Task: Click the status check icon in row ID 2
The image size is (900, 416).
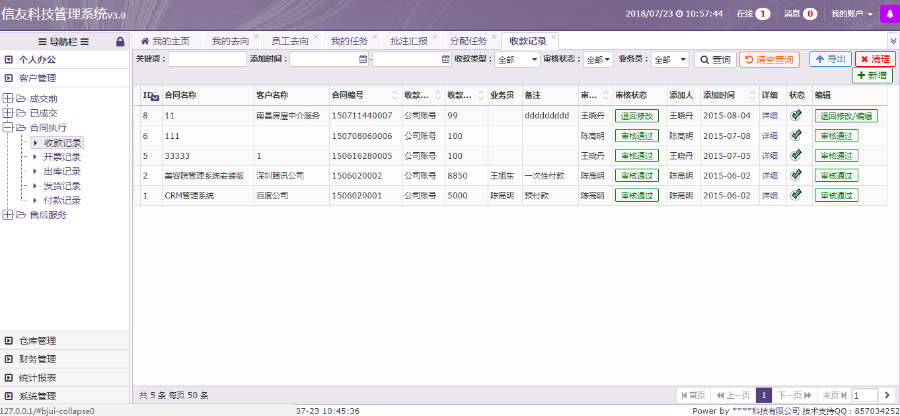Action: pos(796,175)
